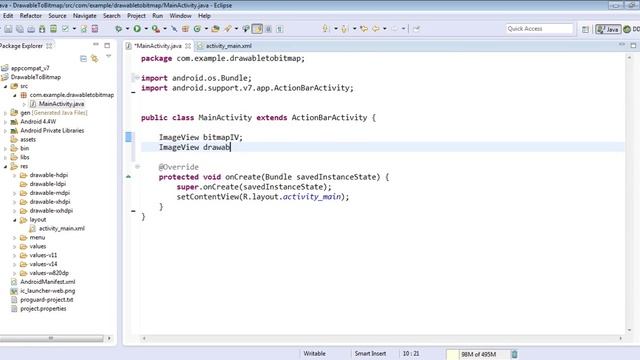
Task: Click the heap memory status bar
Action: coord(478,354)
